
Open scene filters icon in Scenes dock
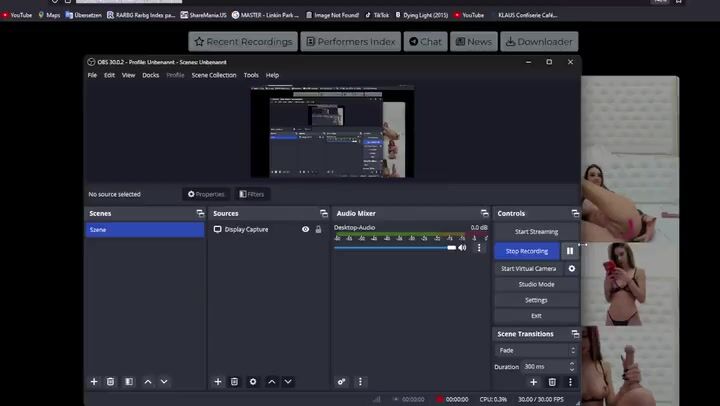pos(129,382)
